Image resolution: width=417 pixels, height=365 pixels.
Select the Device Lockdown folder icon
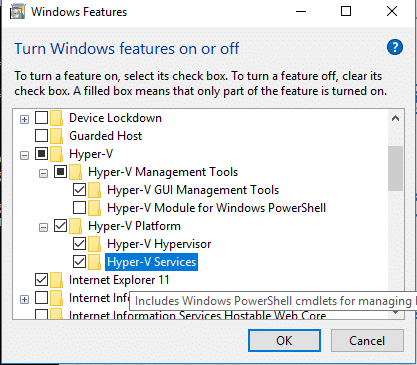tap(56, 118)
